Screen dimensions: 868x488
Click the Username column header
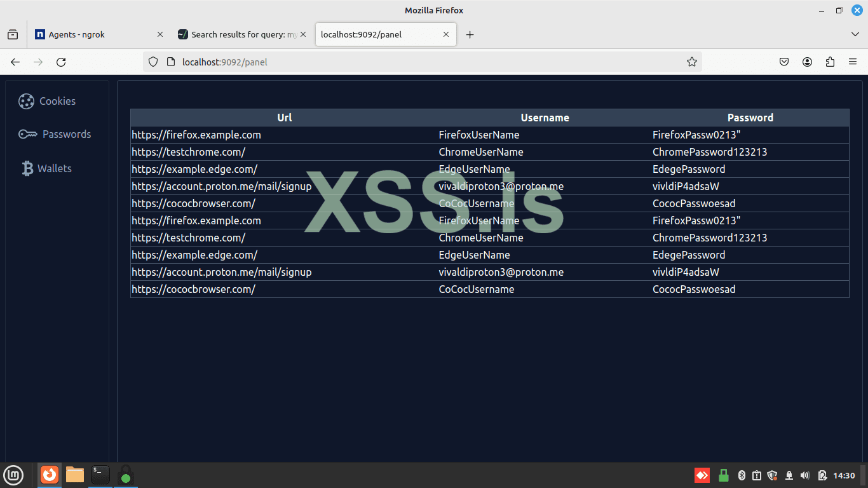click(x=545, y=118)
